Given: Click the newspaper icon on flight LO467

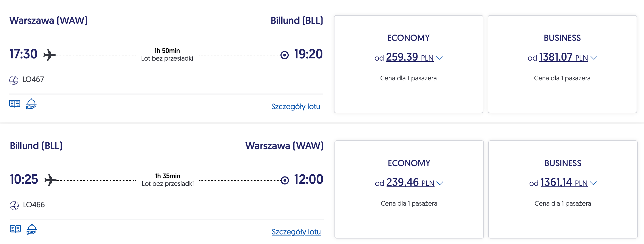Looking at the screenshot, I should click(x=15, y=104).
